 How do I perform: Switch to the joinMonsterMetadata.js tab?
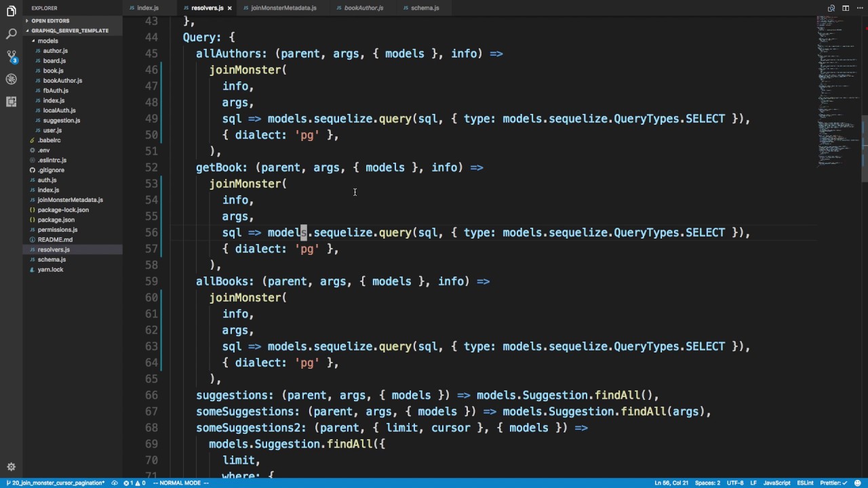(x=283, y=8)
